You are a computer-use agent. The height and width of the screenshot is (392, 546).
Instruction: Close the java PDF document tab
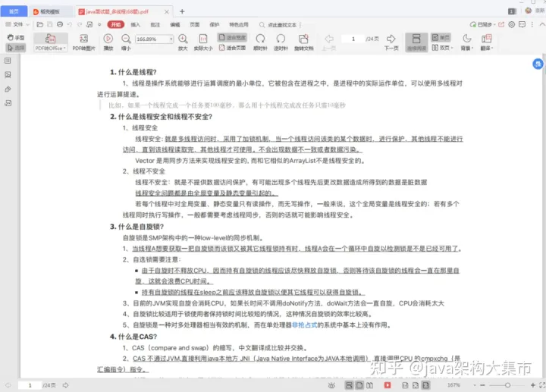pyautogui.click(x=166, y=11)
